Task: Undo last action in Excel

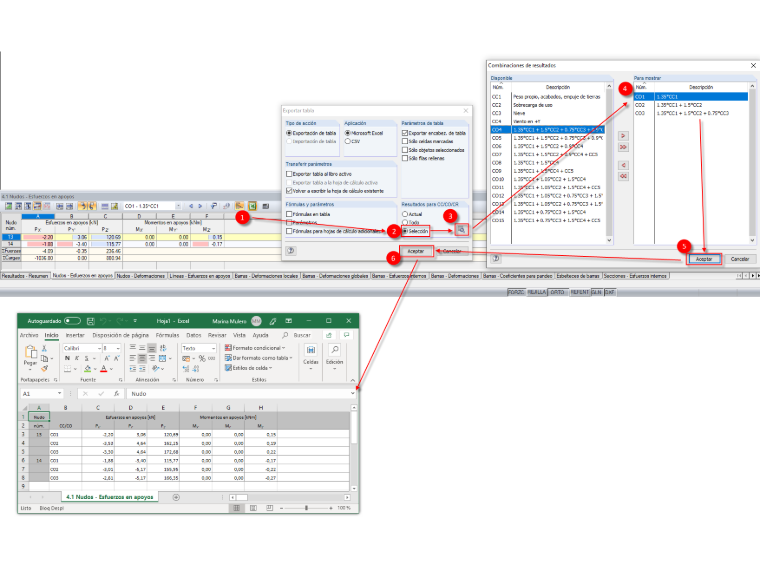Action: coord(103,321)
